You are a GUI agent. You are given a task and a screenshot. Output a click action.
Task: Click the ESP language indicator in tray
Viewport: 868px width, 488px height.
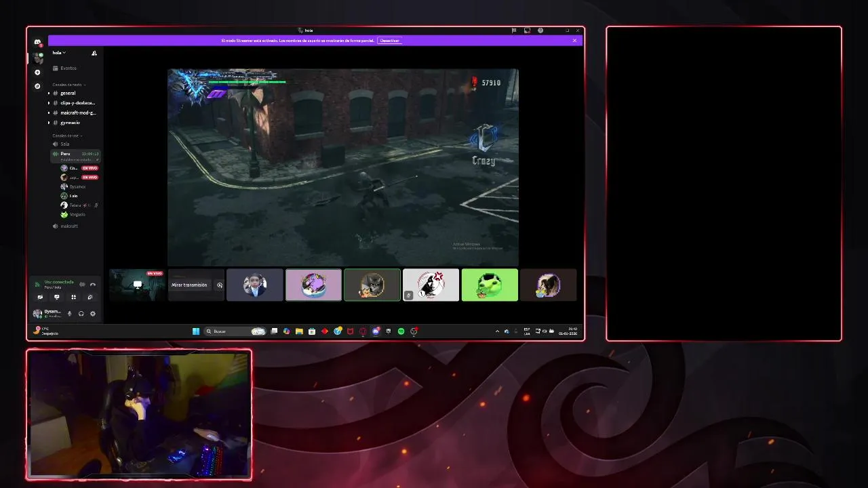[527, 331]
